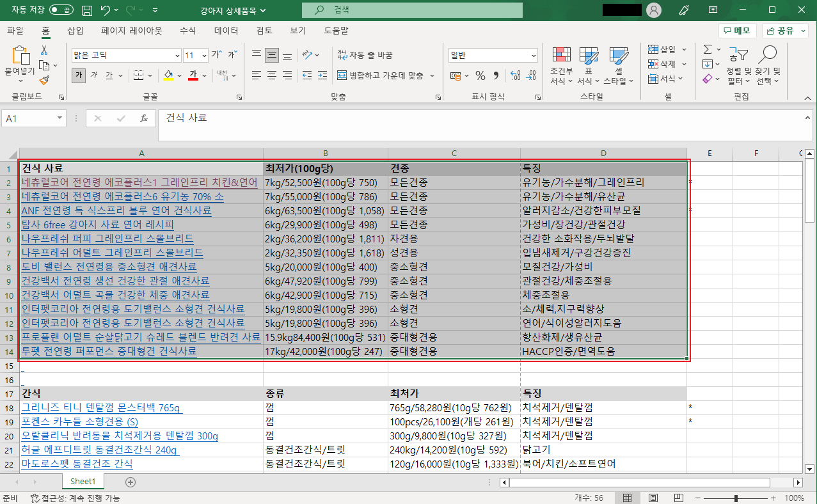Switch to the 페이지 레이아웃 tab
The height and width of the screenshot is (504, 817).
[x=132, y=30]
